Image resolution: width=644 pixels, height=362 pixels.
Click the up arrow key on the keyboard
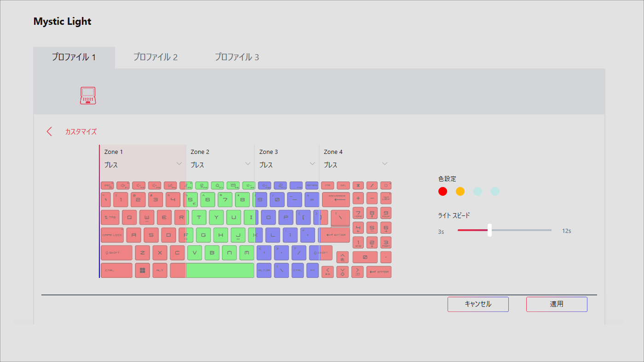pyautogui.click(x=342, y=257)
